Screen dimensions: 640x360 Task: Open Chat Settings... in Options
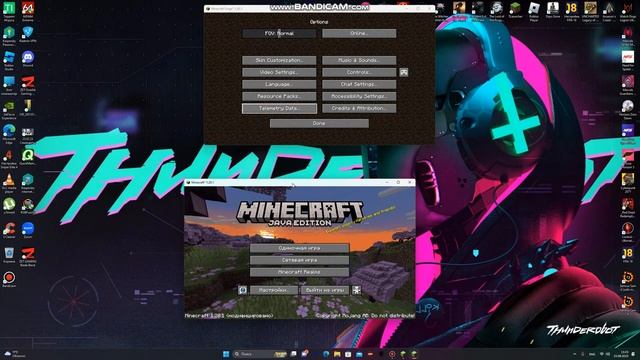pyautogui.click(x=359, y=84)
